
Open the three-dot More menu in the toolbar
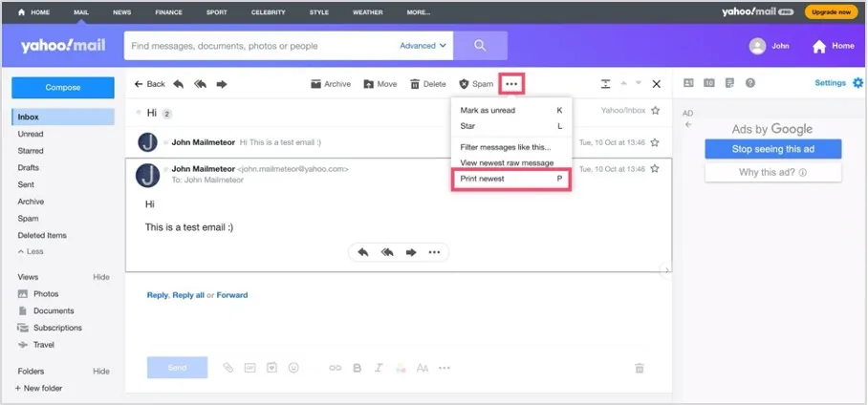(x=511, y=84)
